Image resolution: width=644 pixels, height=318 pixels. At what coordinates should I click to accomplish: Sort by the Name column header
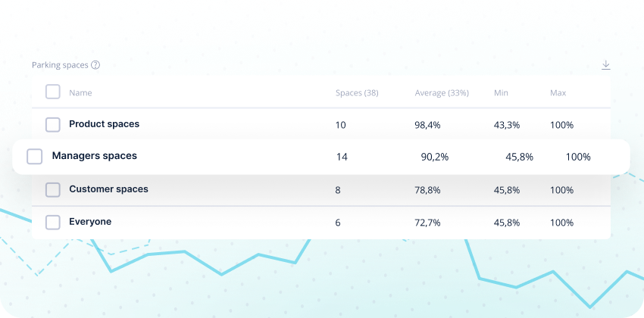click(x=80, y=92)
